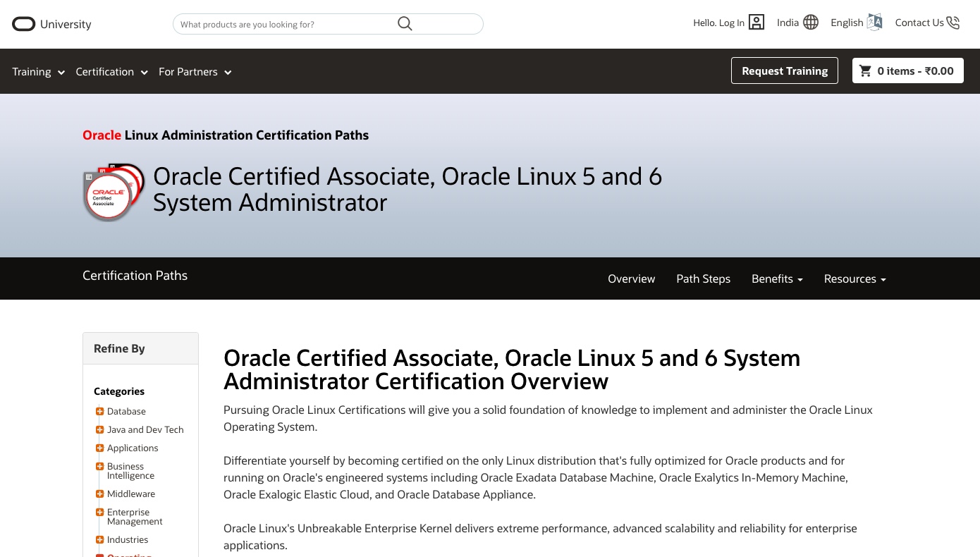Click the Oracle Certified Associate badge image
980x557 pixels.
(x=114, y=192)
